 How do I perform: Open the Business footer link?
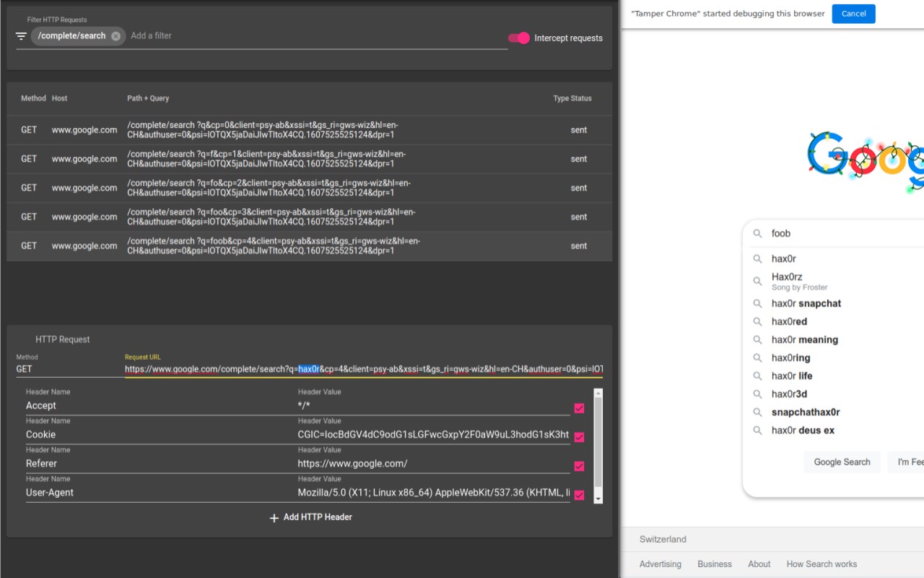[x=715, y=564]
